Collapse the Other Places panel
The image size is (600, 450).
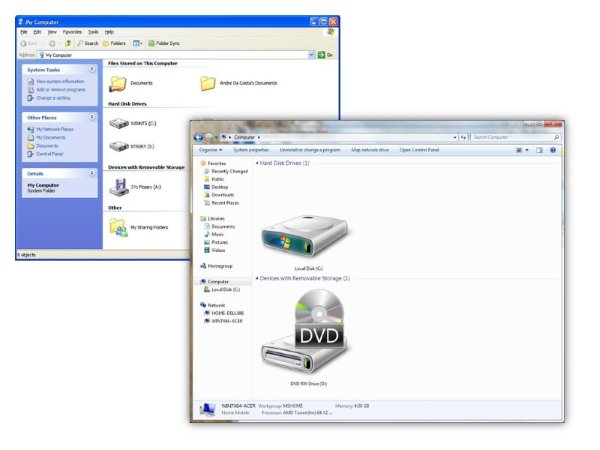coord(92,117)
